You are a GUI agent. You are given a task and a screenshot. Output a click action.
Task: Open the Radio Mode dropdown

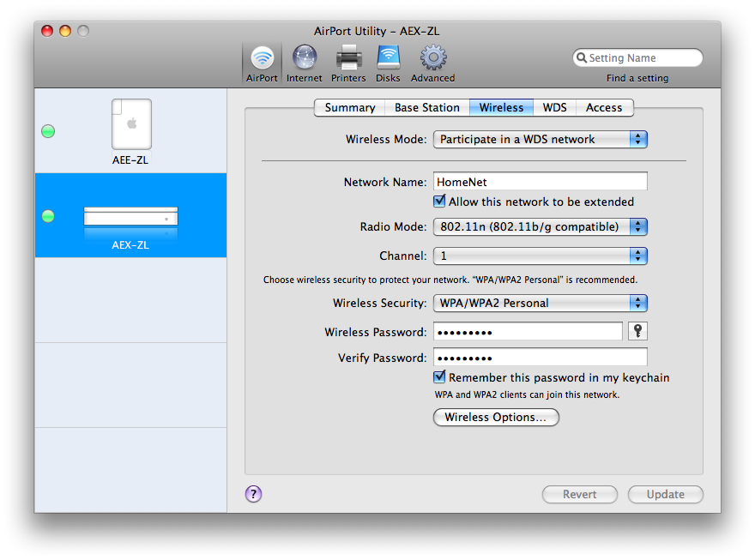(541, 226)
